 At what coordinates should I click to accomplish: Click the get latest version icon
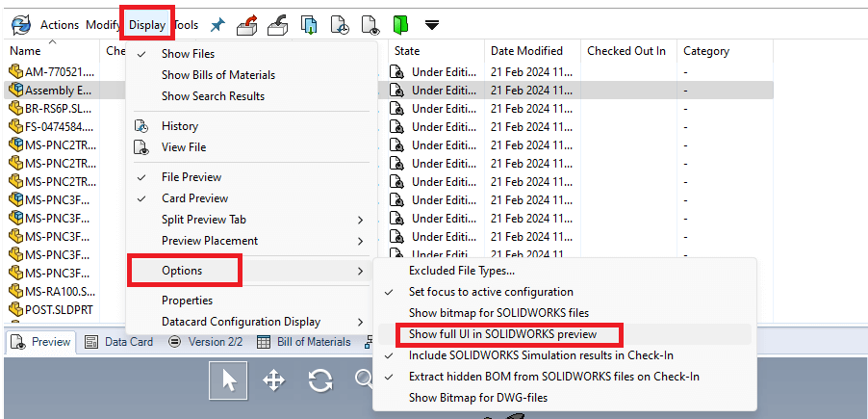click(x=309, y=25)
